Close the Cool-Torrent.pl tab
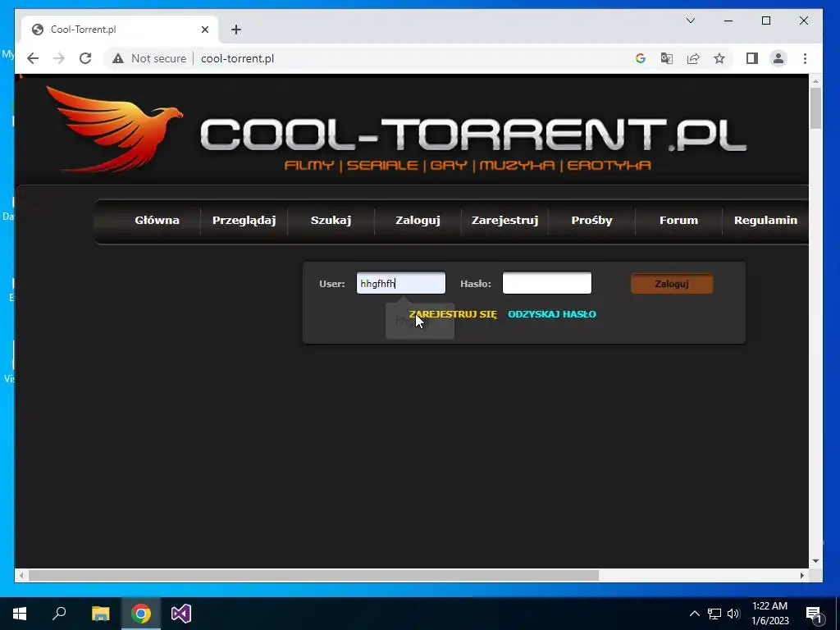The width and height of the screenshot is (840, 630). coord(204,30)
